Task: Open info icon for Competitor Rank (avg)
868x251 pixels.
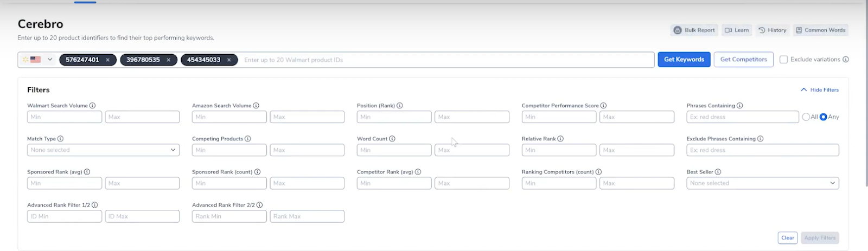Action: (418, 172)
